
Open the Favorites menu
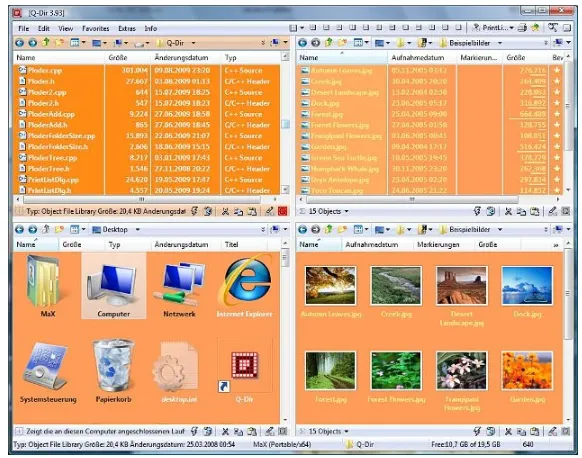pos(95,28)
